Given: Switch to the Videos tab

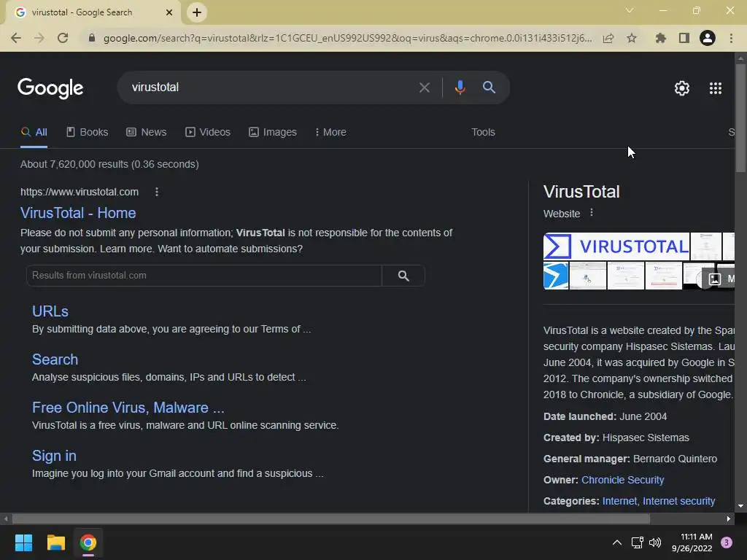Looking at the screenshot, I should pyautogui.click(x=208, y=133).
